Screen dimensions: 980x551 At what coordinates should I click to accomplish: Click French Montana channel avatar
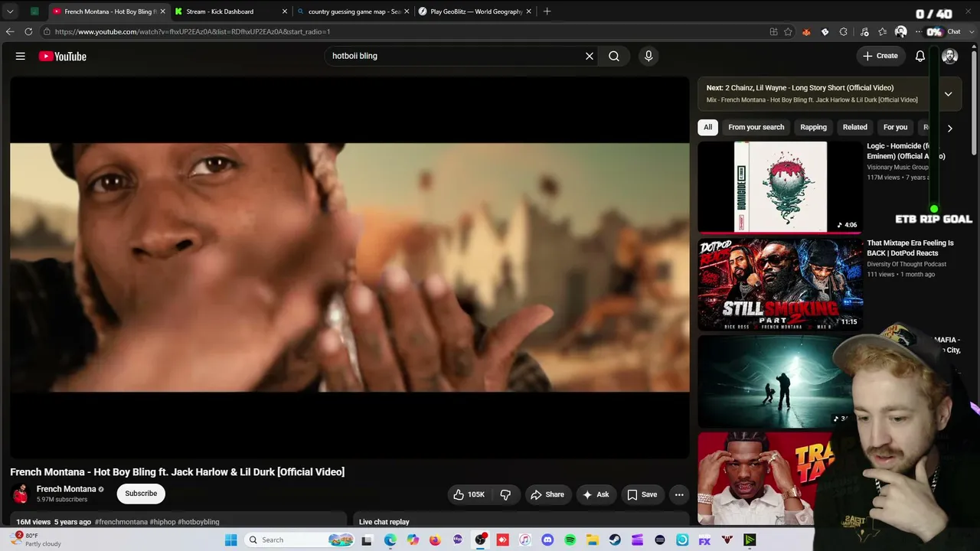pyautogui.click(x=21, y=494)
